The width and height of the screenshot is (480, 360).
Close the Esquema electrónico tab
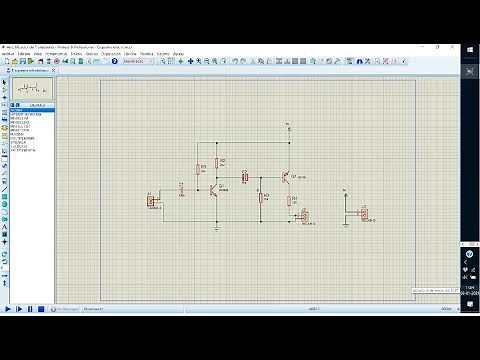pyautogui.click(x=53, y=71)
